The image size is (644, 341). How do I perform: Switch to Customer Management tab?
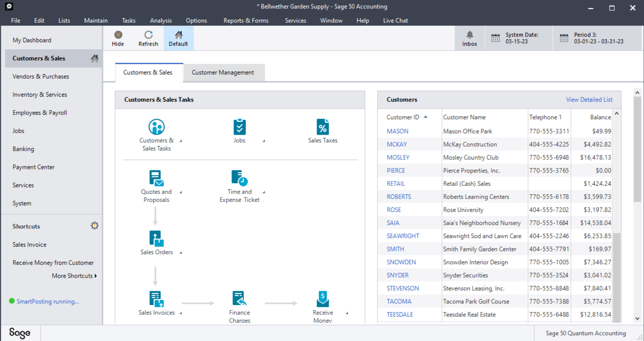[223, 72]
